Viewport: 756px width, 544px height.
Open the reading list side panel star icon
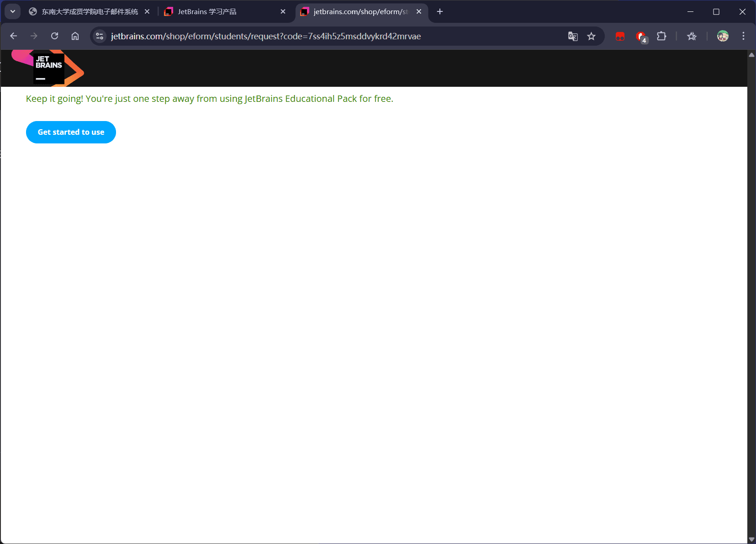click(691, 36)
